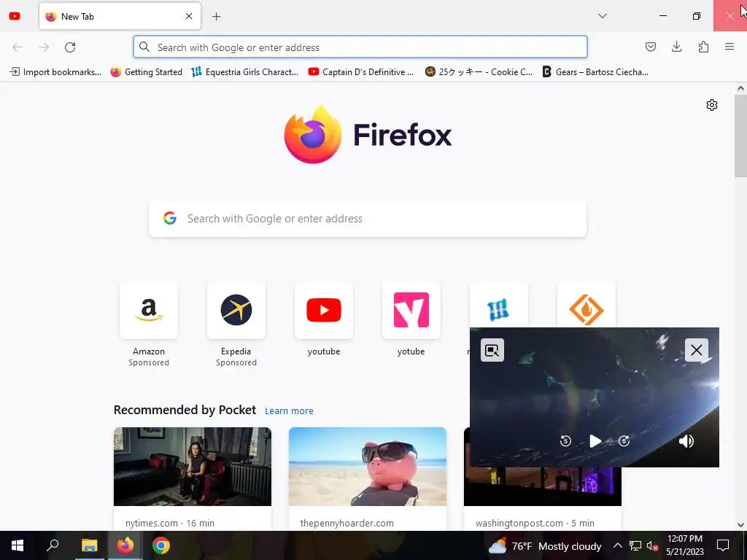Click scrollbar down arrow
Viewport: 747px width, 560px height.
[x=740, y=525]
